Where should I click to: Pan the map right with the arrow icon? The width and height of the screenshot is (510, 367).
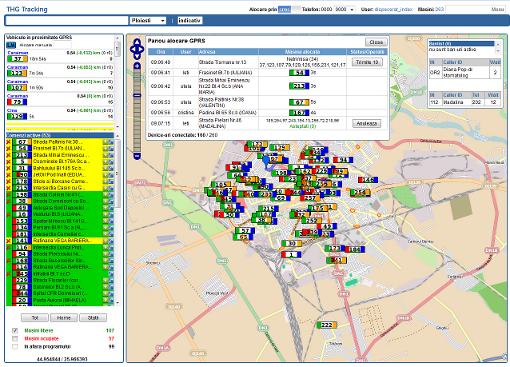(x=142, y=49)
